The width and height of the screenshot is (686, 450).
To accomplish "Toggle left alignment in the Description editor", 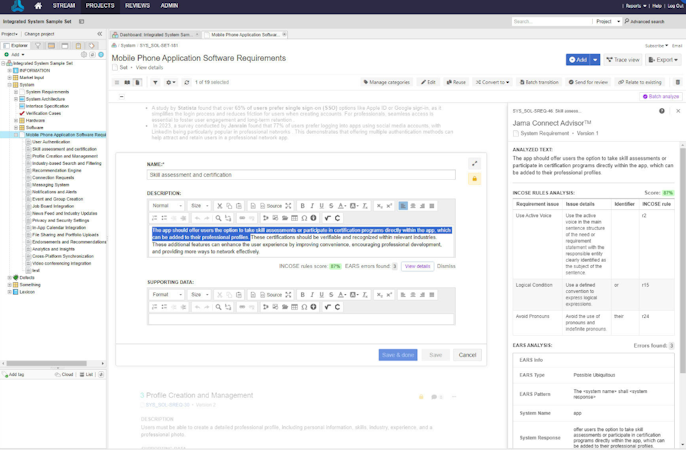I will [x=403, y=206].
